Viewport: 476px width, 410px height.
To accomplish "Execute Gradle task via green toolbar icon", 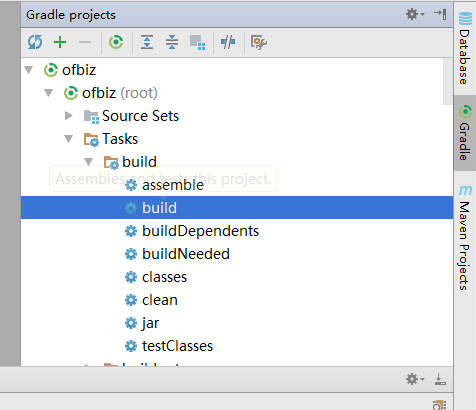I will [x=116, y=42].
